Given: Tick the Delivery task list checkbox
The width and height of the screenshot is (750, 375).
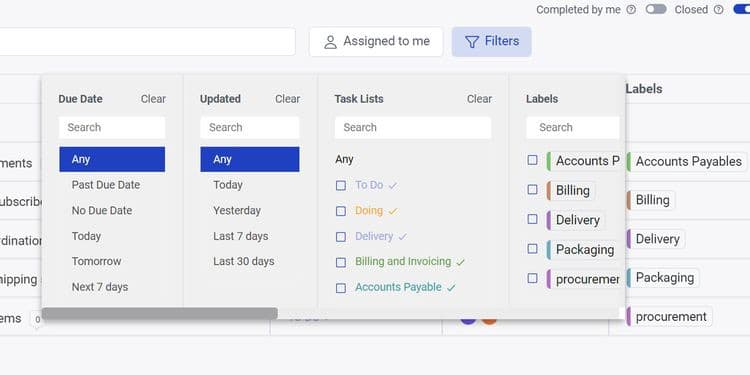Looking at the screenshot, I should point(341,237).
